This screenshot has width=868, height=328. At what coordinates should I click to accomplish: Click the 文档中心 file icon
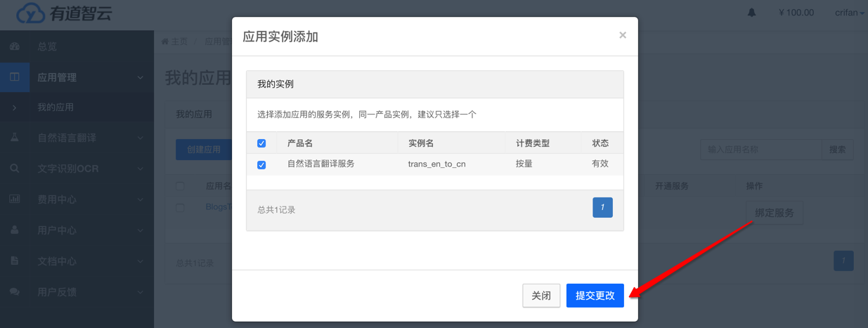pos(15,261)
